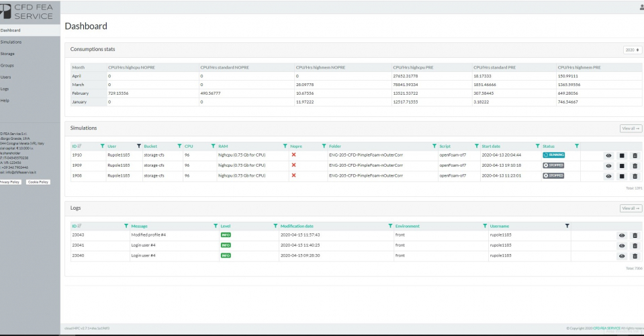View details of simulation 1910 via eye icon
The image size is (644, 336).
pyautogui.click(x=608, y=156)
